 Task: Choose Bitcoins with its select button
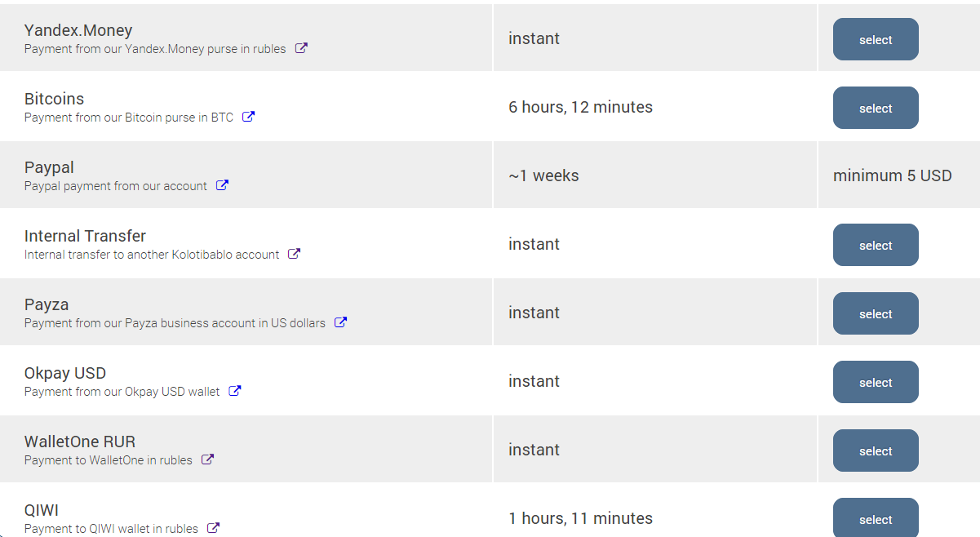pos(876,108)
